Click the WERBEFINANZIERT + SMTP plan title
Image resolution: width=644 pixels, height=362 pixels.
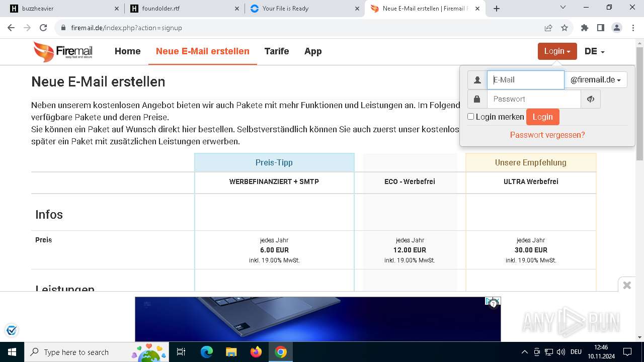coord(274,182)
